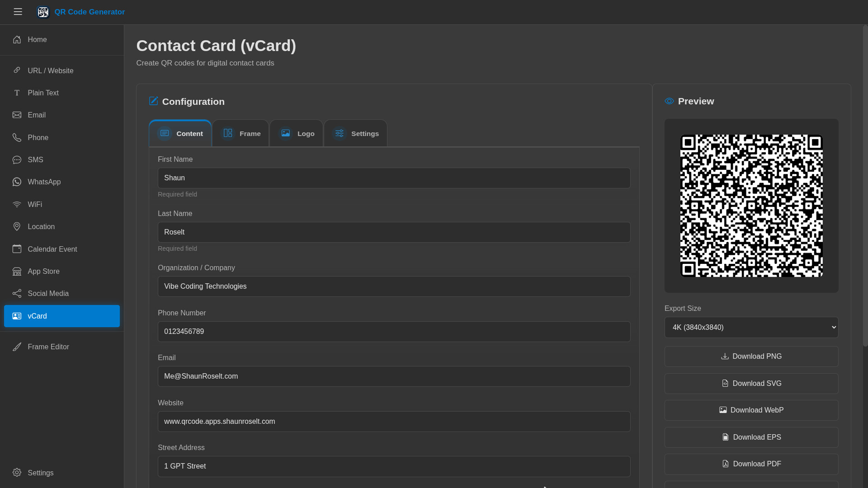Viewport: 868px width, 488px height.
Task: Click the QR code preview image
Action: (751, 206)
